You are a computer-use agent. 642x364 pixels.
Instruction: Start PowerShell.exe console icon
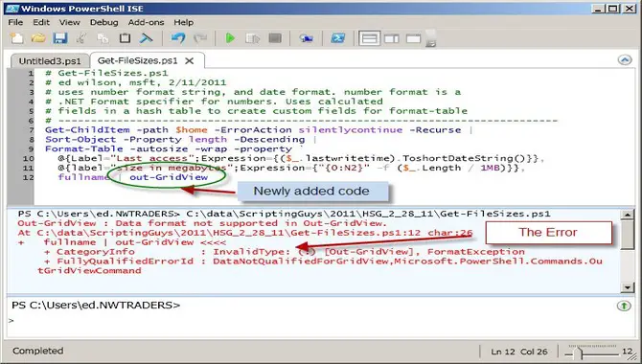point(338,38)
